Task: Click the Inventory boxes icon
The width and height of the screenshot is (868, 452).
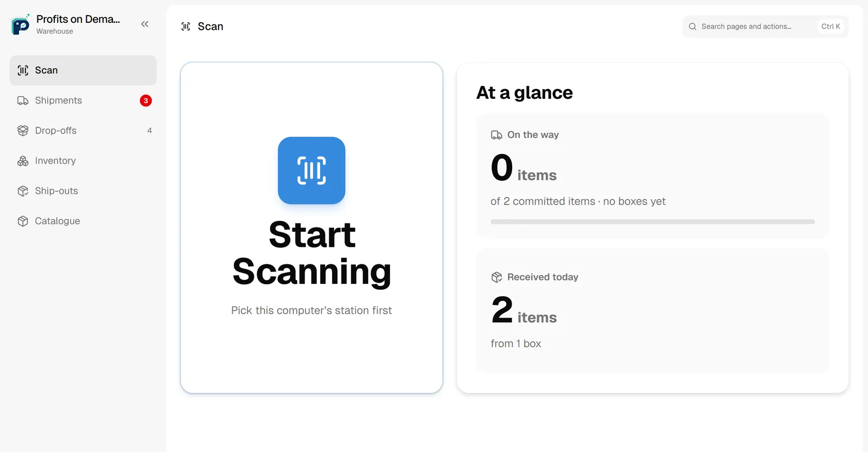Action: pos(23,161)
